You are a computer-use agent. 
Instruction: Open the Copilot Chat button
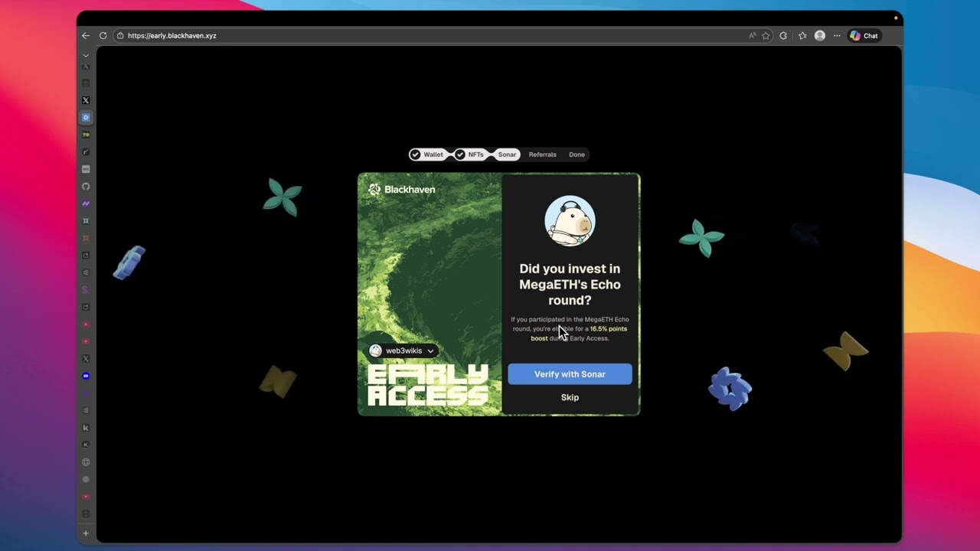[x=864, y=35]
